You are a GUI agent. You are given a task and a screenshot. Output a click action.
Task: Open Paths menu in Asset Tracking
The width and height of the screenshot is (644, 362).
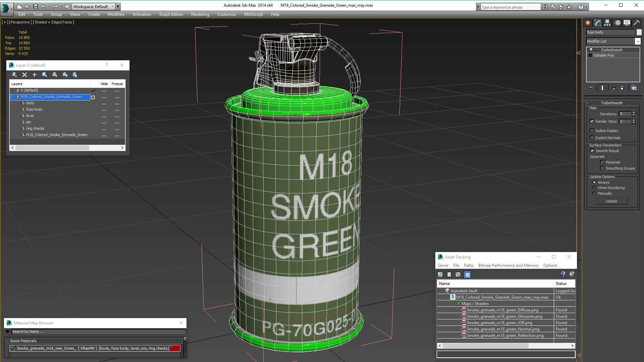pos(469,265)
